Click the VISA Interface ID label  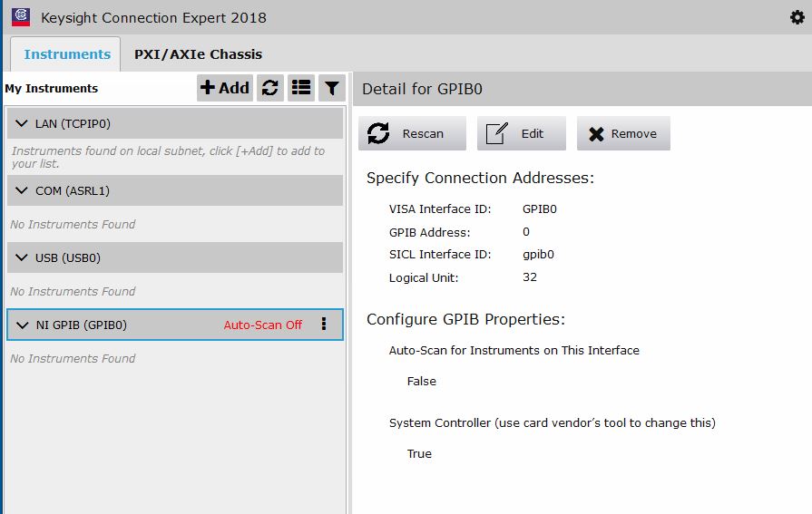(440, 209)
